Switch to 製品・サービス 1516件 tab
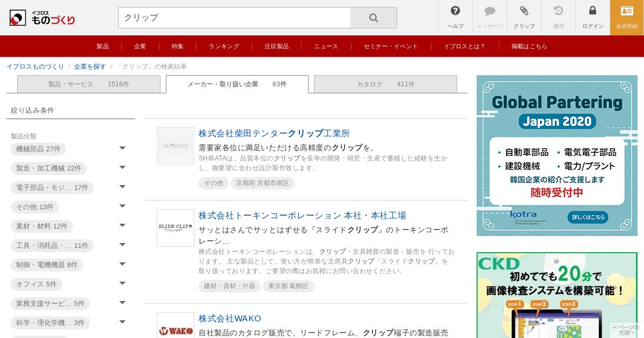The image size is (644, 338). point(89,84)
